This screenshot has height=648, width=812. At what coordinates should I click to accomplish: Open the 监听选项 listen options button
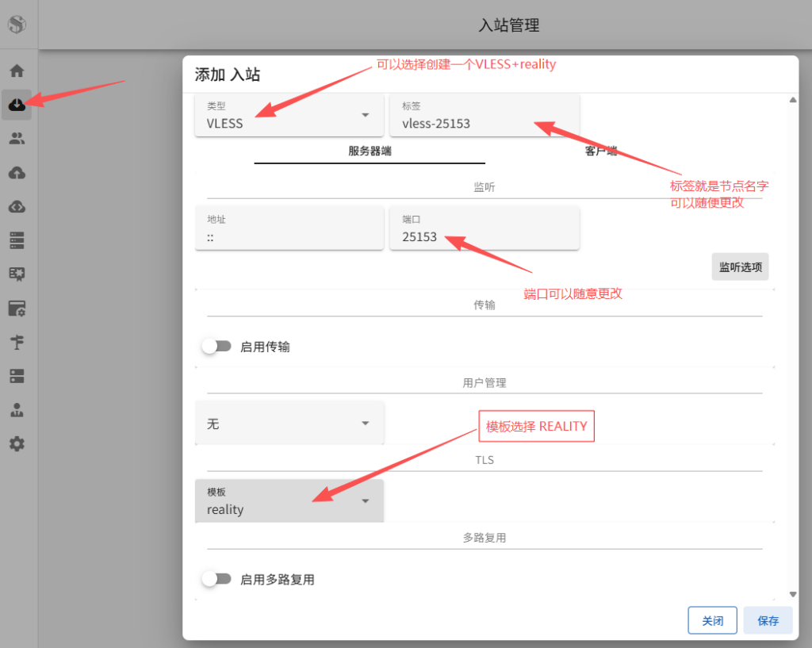(739, 266)
